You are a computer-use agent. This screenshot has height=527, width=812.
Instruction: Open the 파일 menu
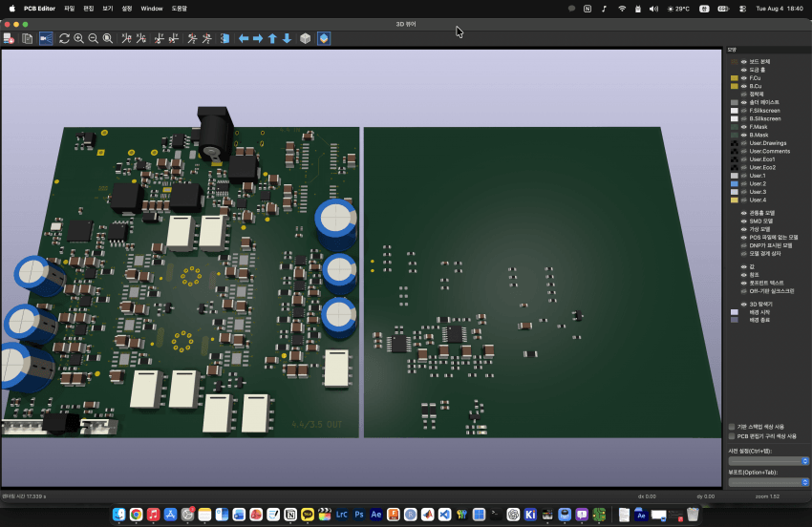69,9
